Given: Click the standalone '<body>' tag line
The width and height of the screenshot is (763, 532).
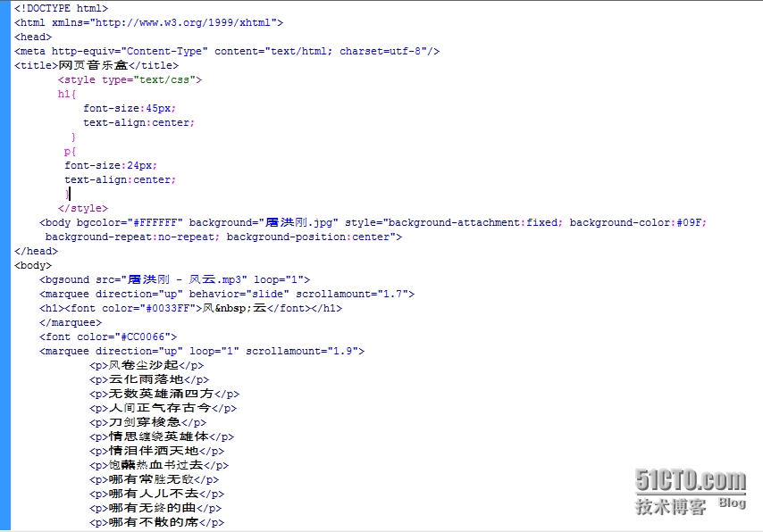Looking at the screenshot, I should (x=33, y=265).
